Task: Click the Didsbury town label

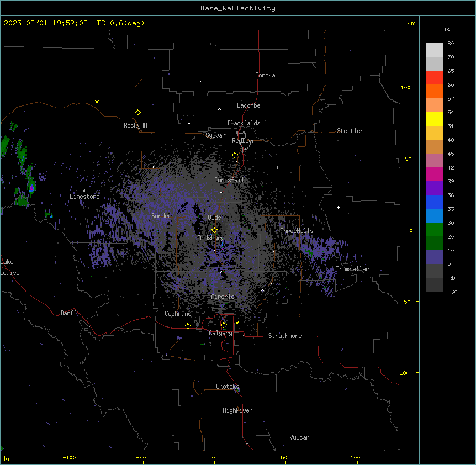Action: 211,238
